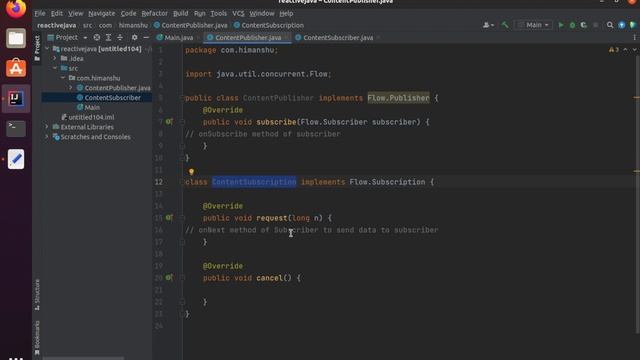Image resolution: width=640 pixels, height=360 pixels.
Task: Click the highlighted ContentSubscription class name
Action: coord(254,182)
